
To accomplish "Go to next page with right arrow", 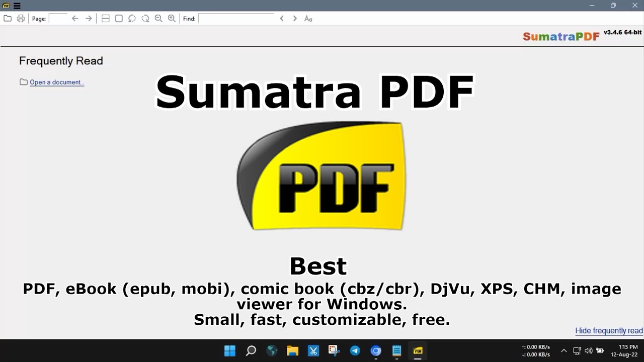I will click(x=89, y=19).
